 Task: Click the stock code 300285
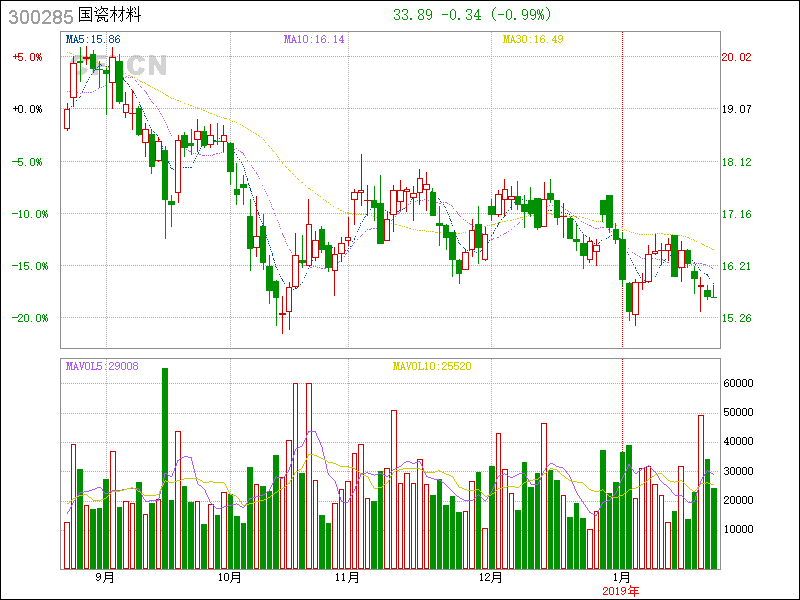pos(37,16)
